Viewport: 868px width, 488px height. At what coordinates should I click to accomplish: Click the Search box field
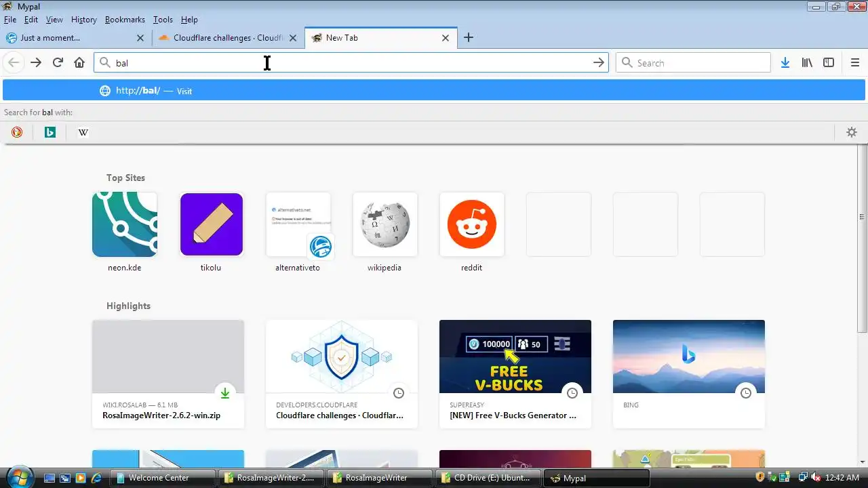[693, 62]
